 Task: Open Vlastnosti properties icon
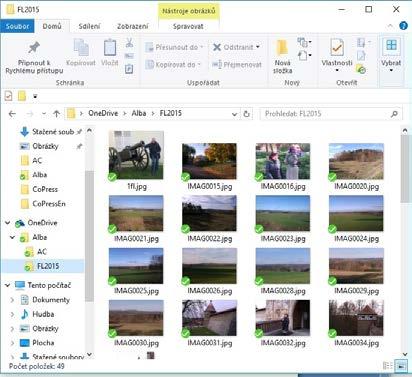click(337, 47)
